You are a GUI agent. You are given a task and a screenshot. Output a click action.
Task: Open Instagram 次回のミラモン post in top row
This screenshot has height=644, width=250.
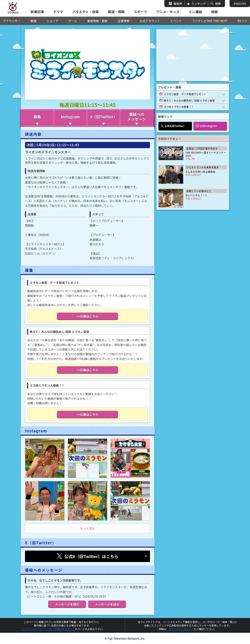[x=87, y=458]
